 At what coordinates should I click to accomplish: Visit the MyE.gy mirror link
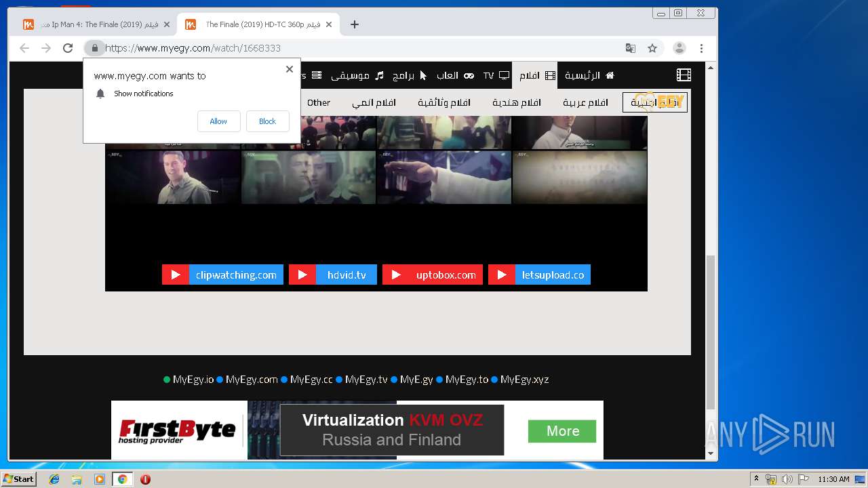[x=416, y=380]
